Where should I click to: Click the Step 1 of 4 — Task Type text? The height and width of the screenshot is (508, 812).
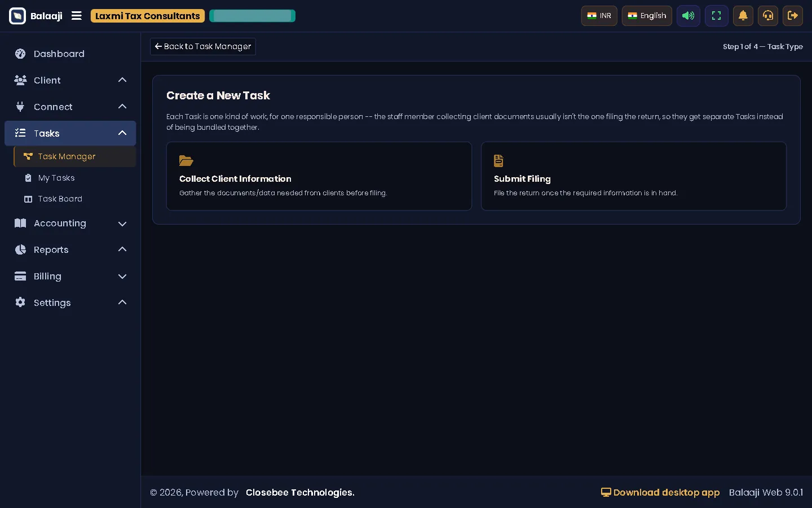[763, 46]
